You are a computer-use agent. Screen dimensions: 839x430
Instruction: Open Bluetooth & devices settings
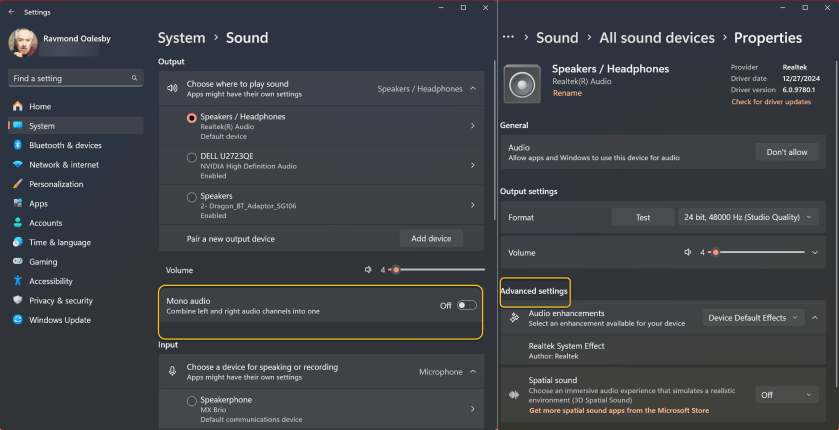tap(65, 145)
